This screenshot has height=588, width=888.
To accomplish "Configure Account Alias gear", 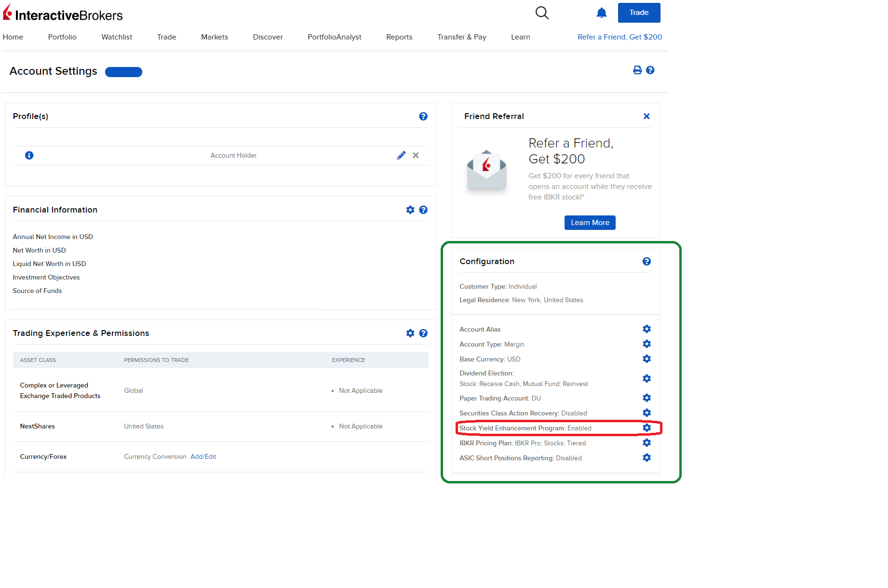I will (646, 329).
